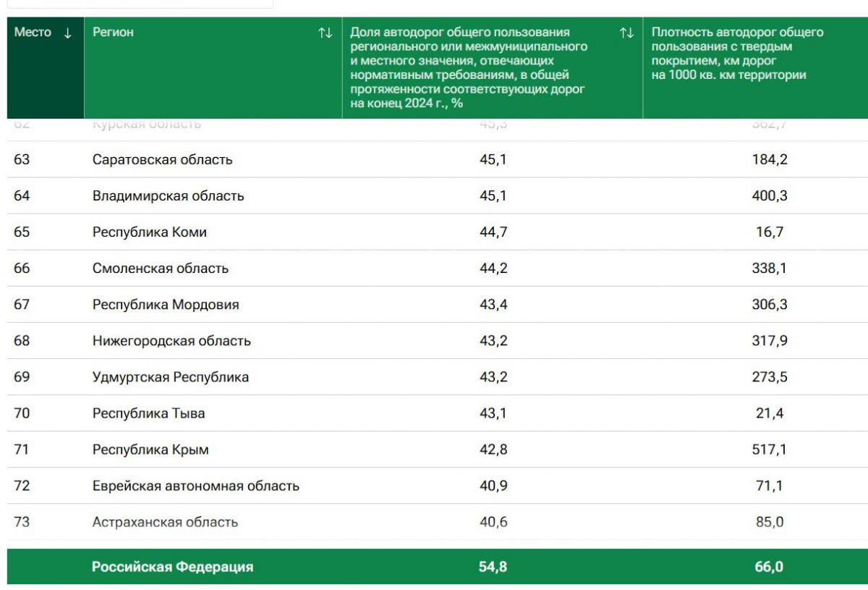Image resolution: width=868 pixels, height=590 pixels.
Task: Select Смоленская область in region column
Action: 160,269
